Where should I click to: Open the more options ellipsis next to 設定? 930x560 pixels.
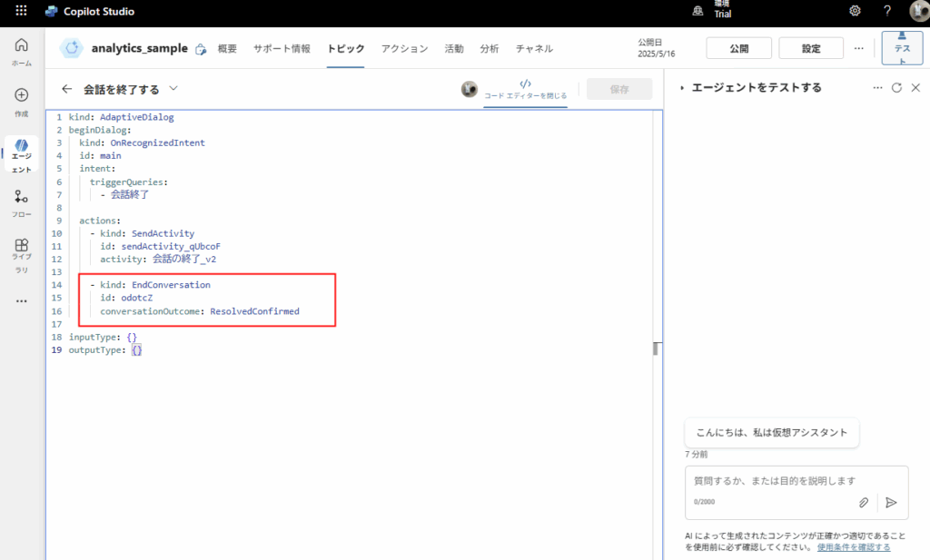pyautogui.click(x=859, y=48)
